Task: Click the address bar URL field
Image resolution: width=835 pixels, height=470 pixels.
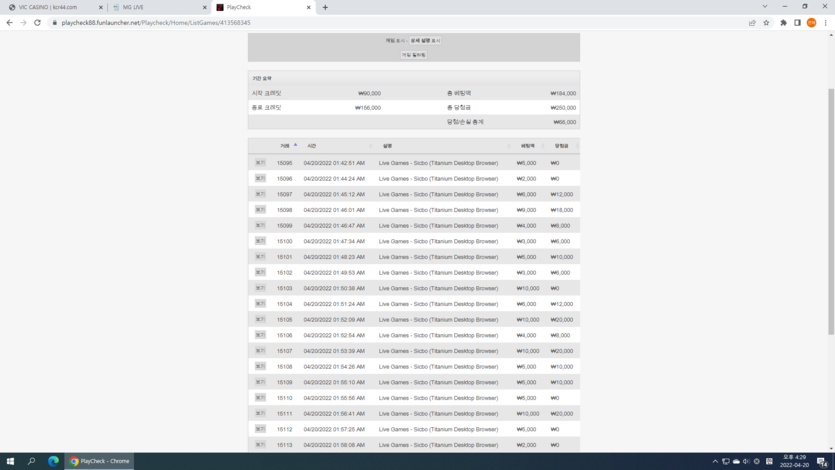Action: tap(399, 23)
